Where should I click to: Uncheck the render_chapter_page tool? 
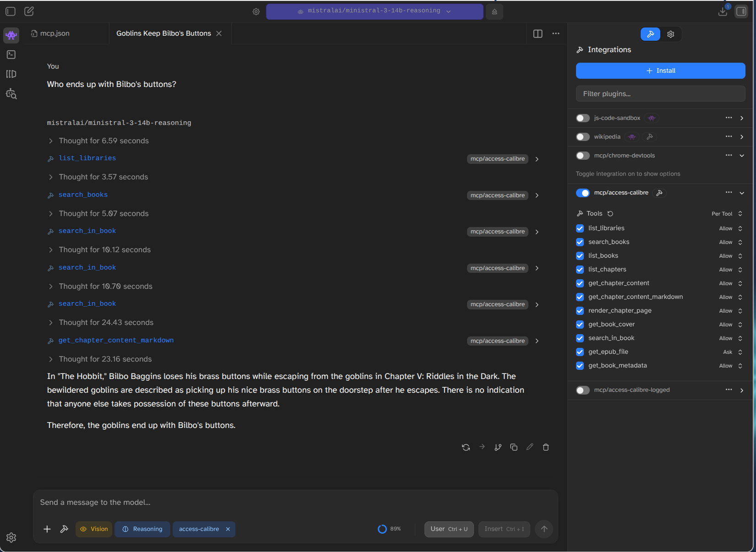[580, 311]
